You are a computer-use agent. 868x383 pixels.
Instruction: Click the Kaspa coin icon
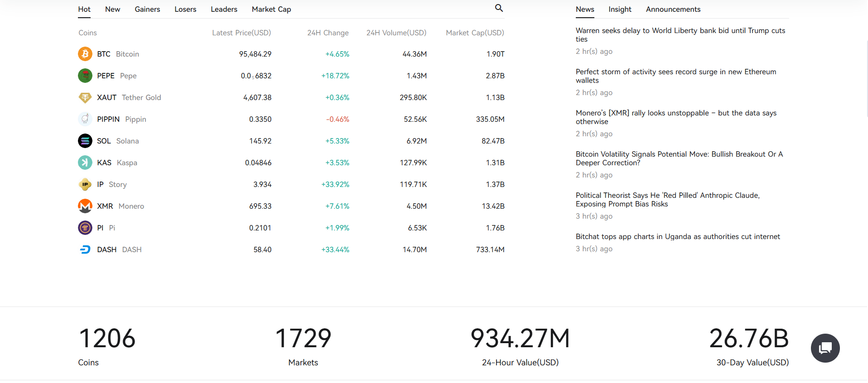pos(85,163)
